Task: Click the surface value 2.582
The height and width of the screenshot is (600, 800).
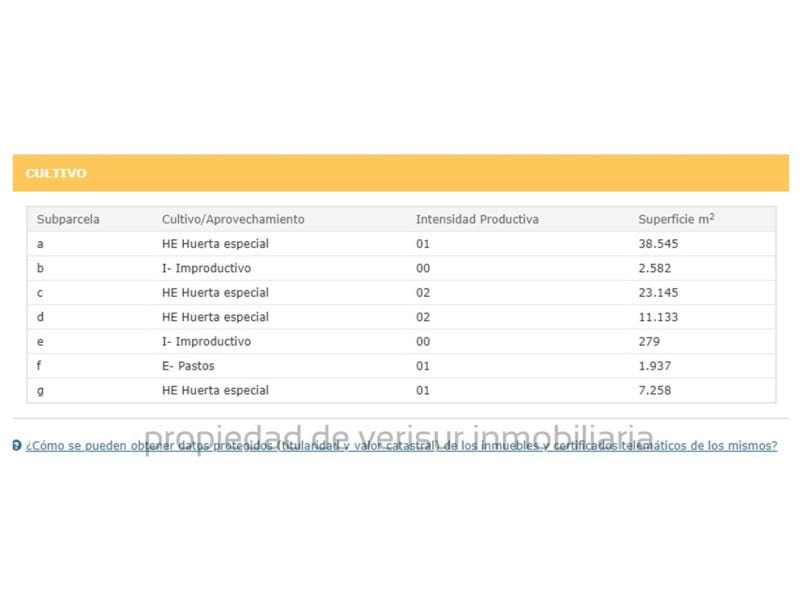Action: (x=654, y=268)
